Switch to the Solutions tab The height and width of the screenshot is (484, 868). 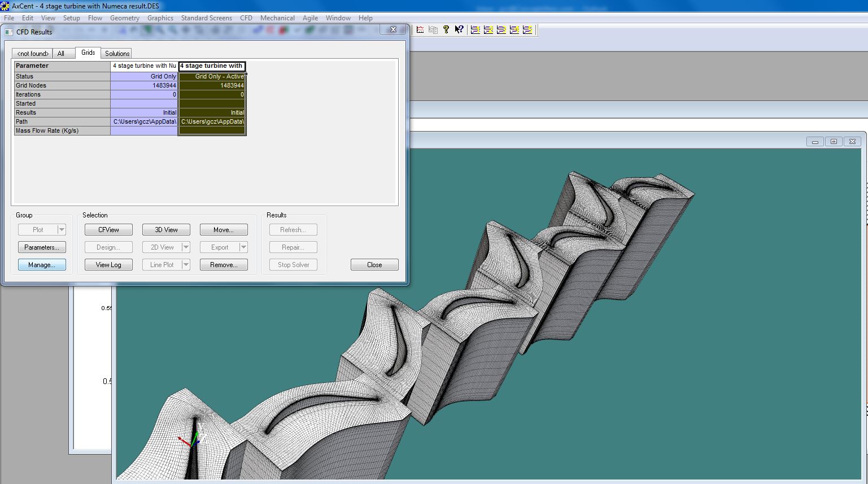[116, 53]
